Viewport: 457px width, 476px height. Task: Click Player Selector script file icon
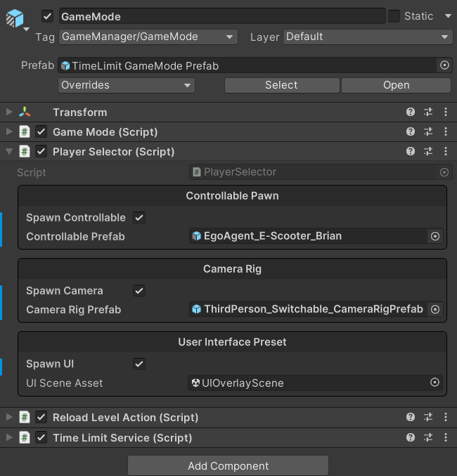(25, 151)
